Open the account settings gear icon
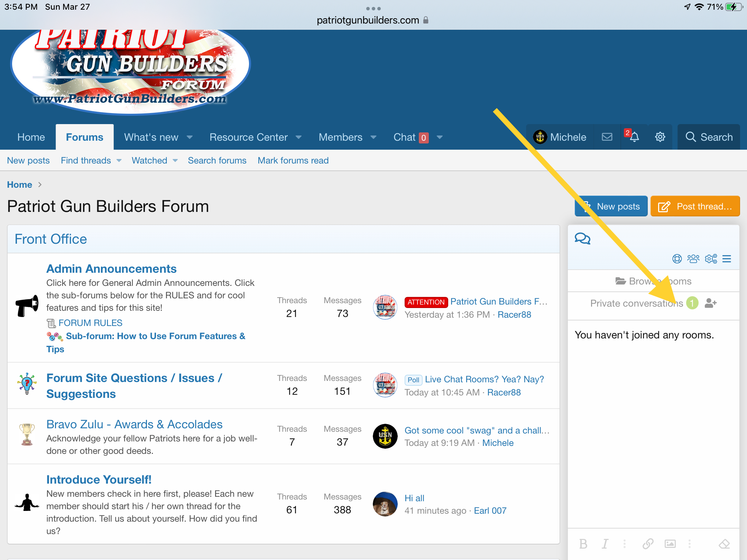This screenshot has height=560, width=747. click(660, 137)
